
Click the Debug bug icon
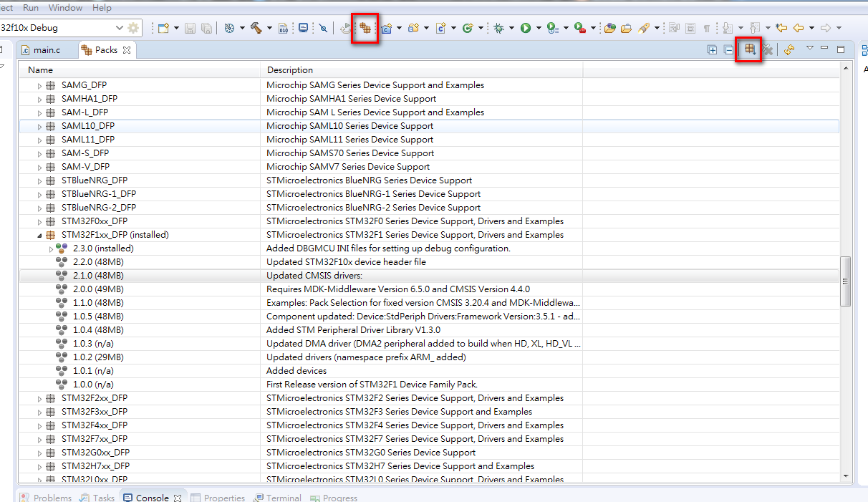tap(498, 28)
